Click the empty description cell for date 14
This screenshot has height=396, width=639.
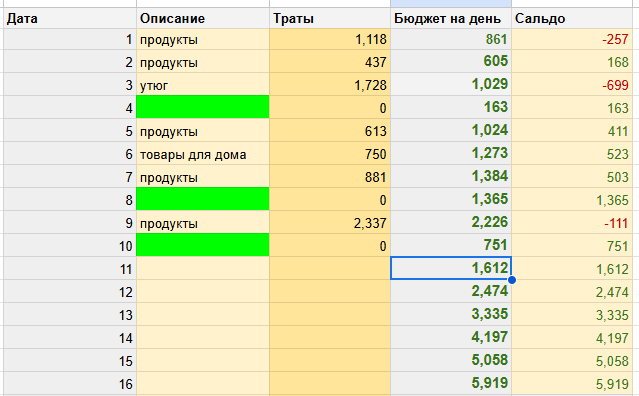tap(203, 338)
